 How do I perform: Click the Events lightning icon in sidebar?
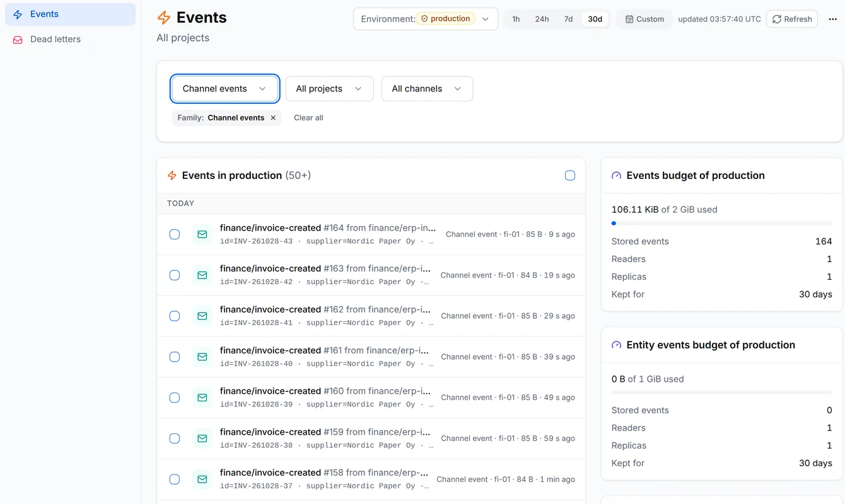(x=18, y=14)
